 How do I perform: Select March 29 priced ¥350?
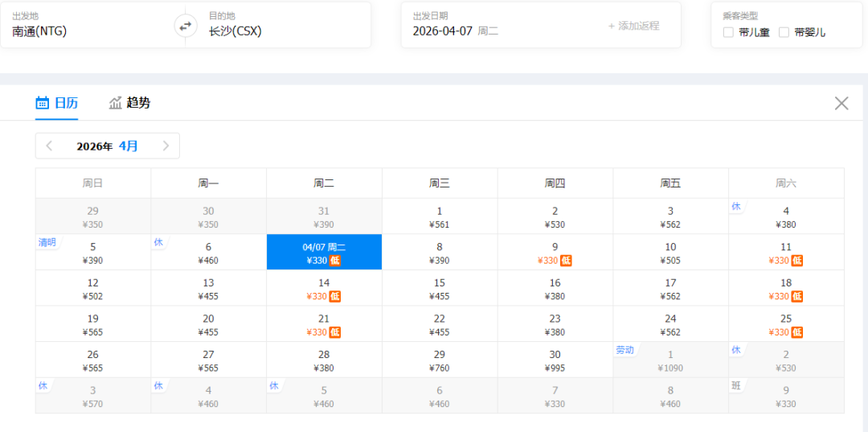click(x=93, y=216)
